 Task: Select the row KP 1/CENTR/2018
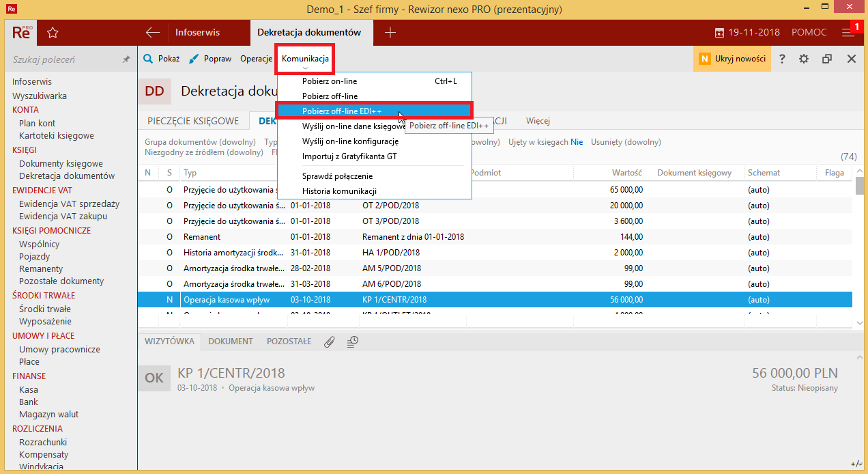[409, 298]
